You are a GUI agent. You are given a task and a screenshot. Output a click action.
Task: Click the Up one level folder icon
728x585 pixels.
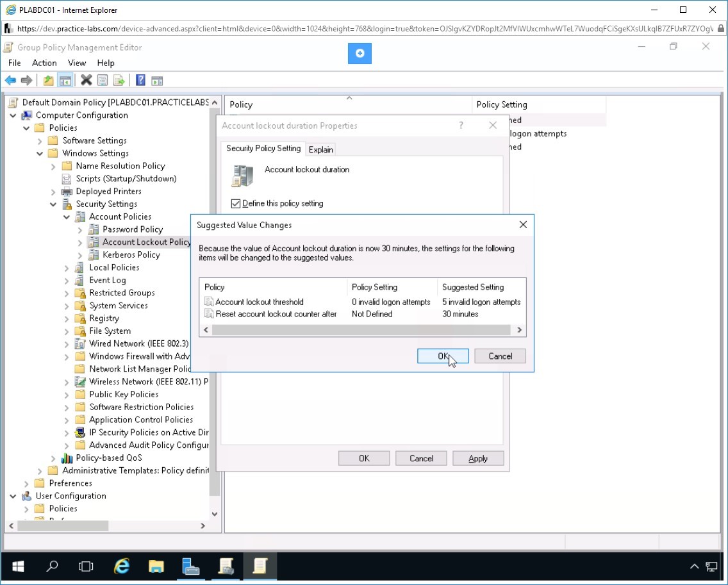[48, 80]
